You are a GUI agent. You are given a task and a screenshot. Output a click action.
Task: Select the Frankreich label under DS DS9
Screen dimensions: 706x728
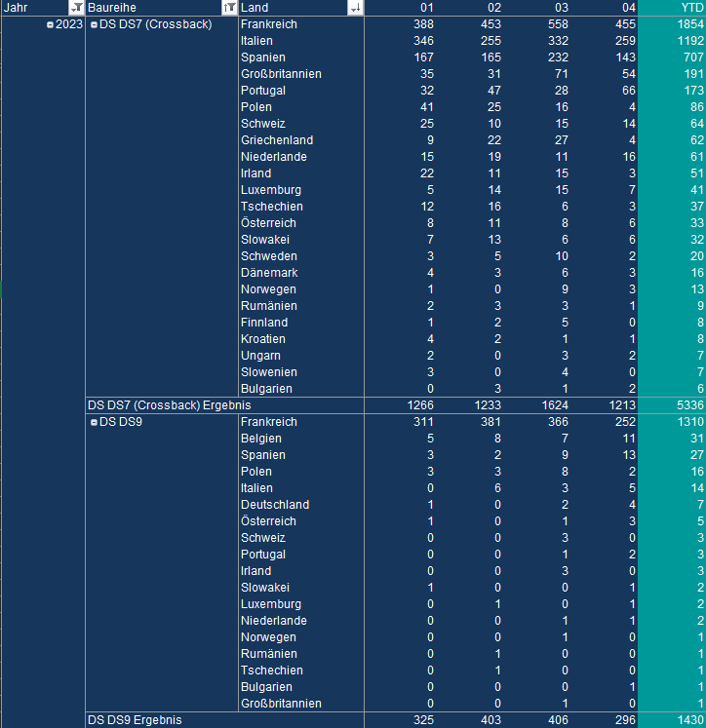(269, 422)
